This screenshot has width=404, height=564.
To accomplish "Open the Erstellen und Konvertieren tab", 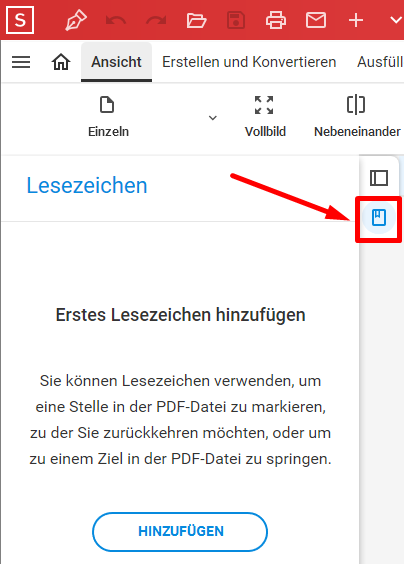I will coord(249,62).
